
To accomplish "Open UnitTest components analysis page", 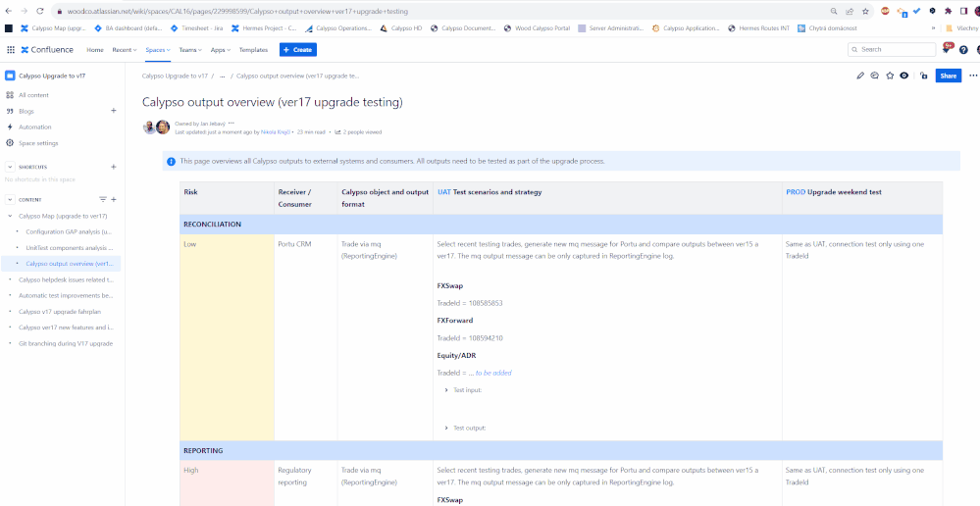I will (69, 248).
